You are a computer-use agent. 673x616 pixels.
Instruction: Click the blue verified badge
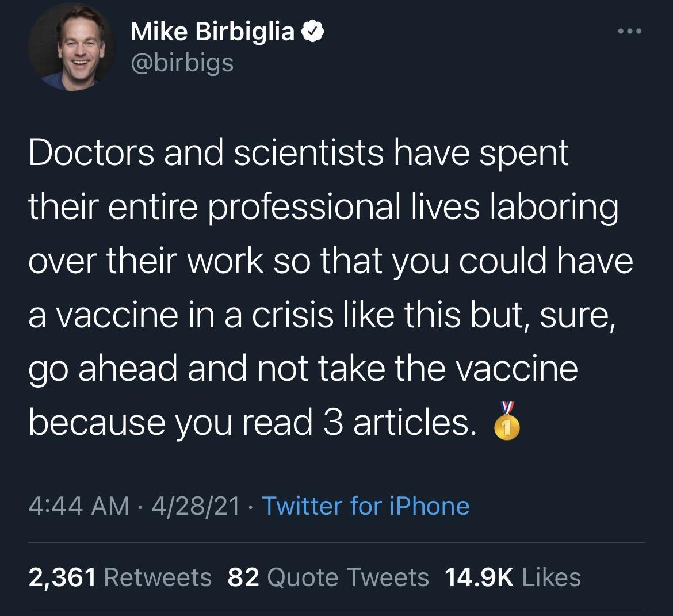pos(312,33)
